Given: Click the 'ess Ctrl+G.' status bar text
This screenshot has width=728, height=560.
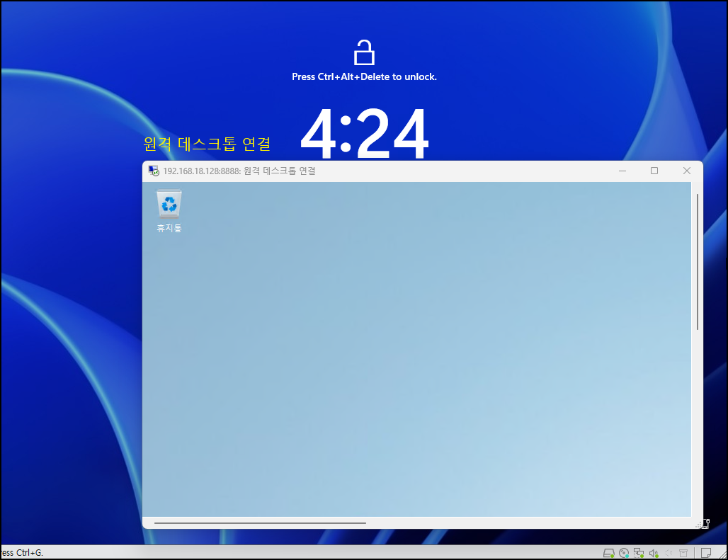Looking at the screenshot, I should [22, 553].
